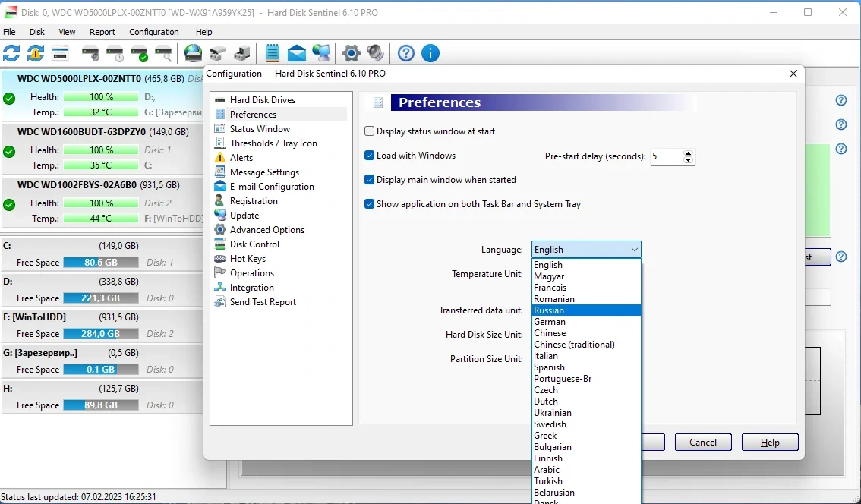Click the C: free space bar 80,6 GB
Screen dimensions: 861x504
[101, 263]
